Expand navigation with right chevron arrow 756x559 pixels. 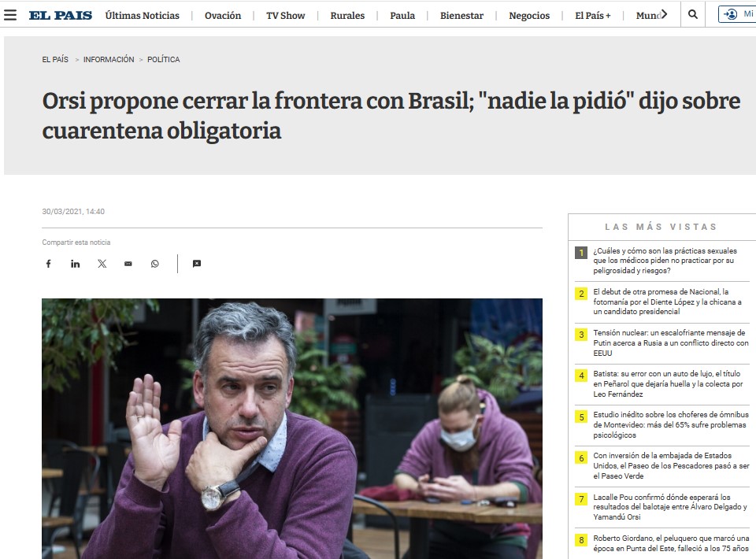pos(664,14)
